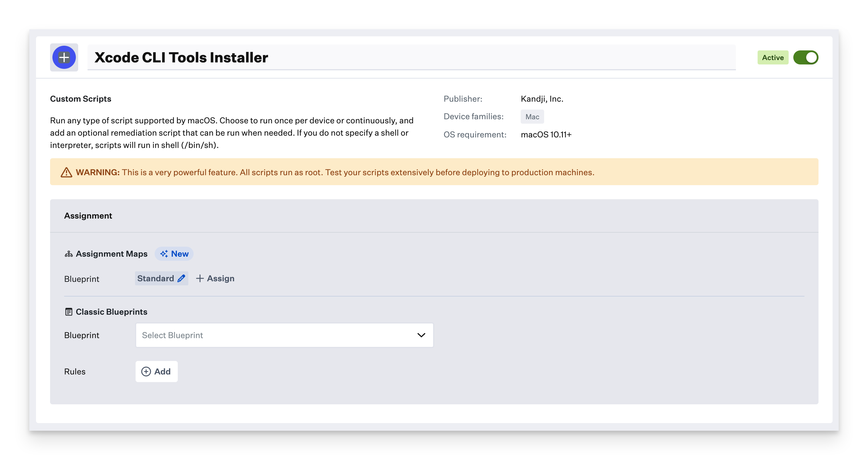868x460 pixels.
Task: Select the Standard blueprint tag
Action: point(156,278)
